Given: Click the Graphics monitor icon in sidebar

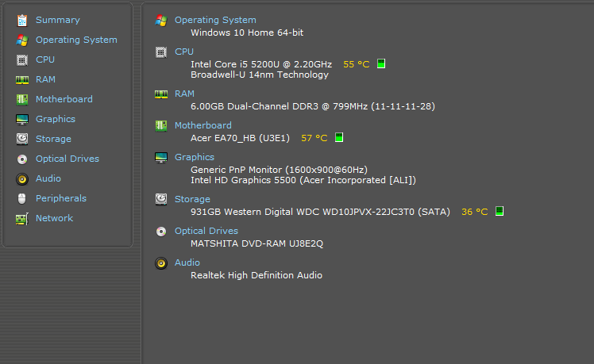Looking at the screenshot, I should pyautogui.click(x=21, y=119).
